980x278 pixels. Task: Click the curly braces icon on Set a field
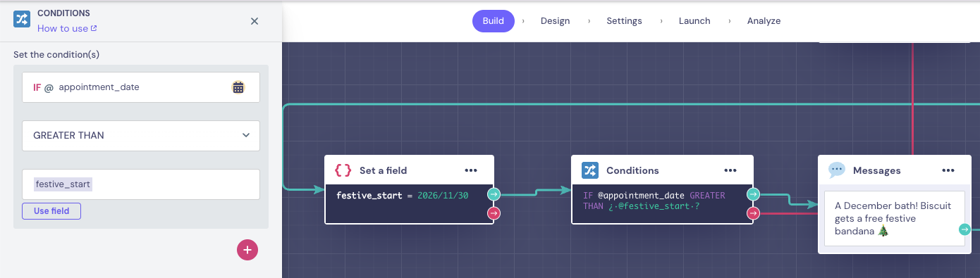(343, 170)
